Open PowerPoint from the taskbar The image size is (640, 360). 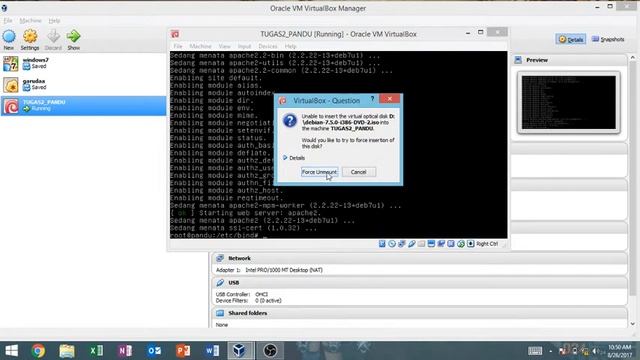[x=183, y=351]
